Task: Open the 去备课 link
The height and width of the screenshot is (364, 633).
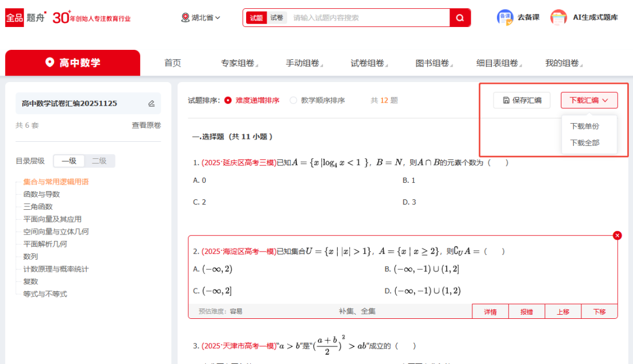Action: 529,18
